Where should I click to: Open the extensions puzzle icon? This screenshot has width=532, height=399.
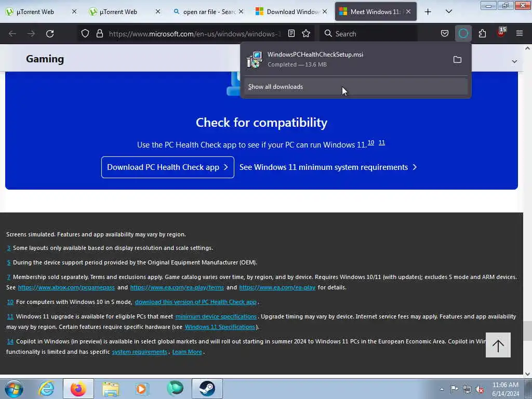click(482, 33)
